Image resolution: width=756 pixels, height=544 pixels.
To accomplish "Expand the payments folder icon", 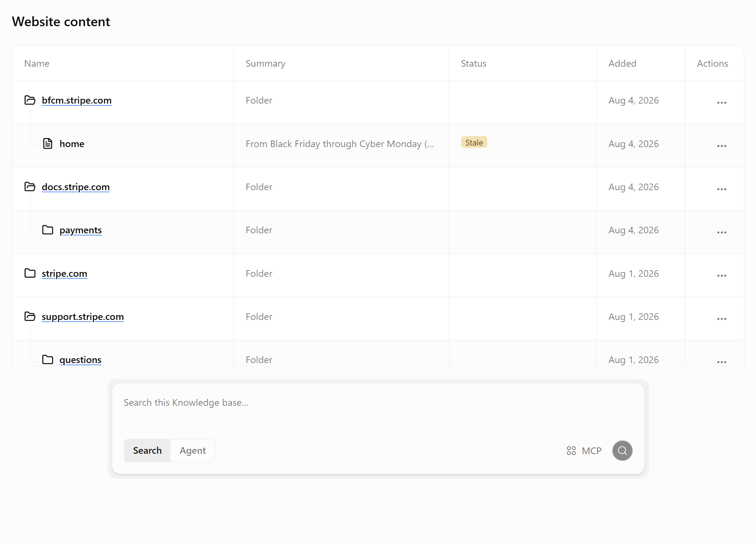I will click(x=48, y=230).
